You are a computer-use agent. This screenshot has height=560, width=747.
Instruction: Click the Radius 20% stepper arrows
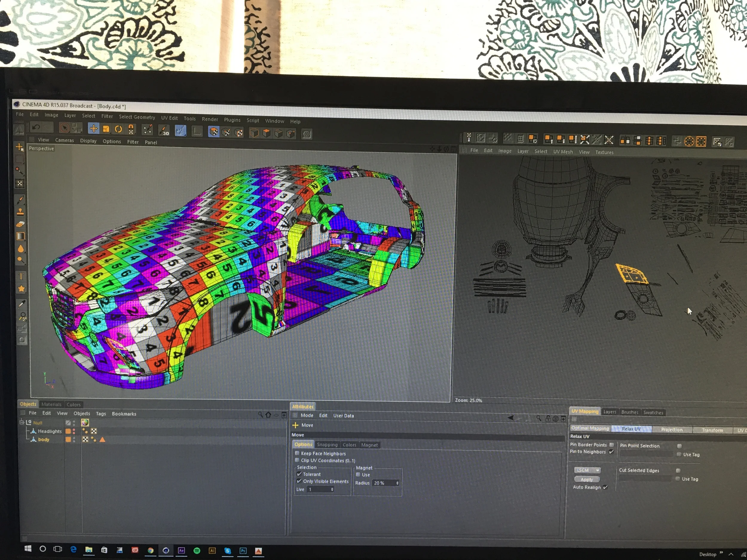coord(397,483)
